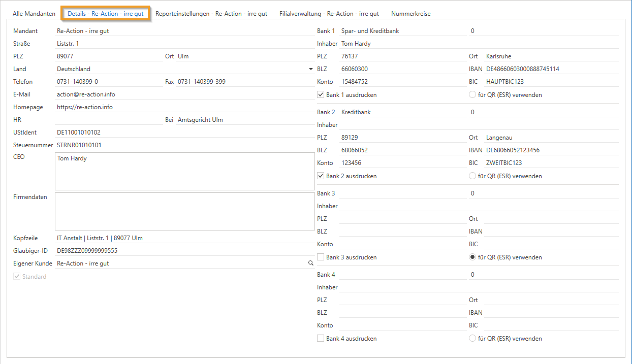This screenshot has height=364, width=632.
Task: Open the Land dropdown showing Deutschland
Action: [x=310, y=69]
